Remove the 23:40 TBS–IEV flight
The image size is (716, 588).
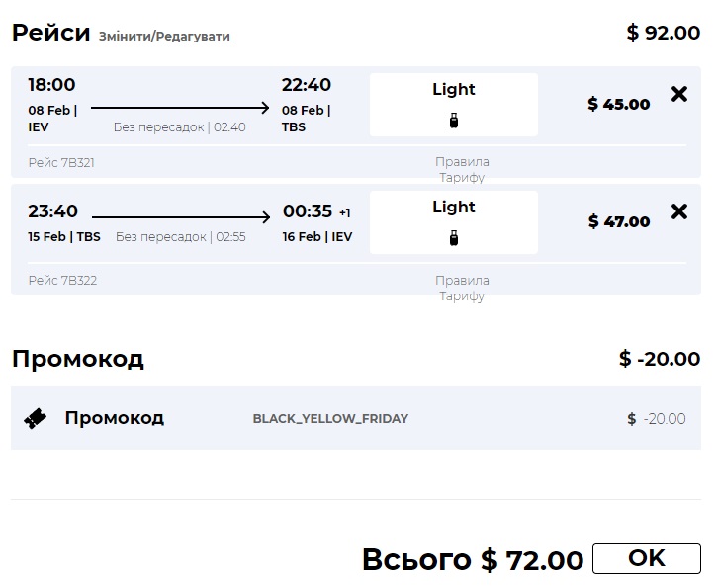pyautogui.click(x=679, y=211)
